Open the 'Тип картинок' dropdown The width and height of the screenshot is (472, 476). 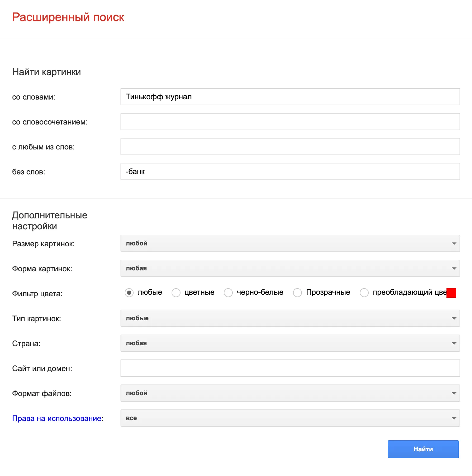click(x=290, y=318)
